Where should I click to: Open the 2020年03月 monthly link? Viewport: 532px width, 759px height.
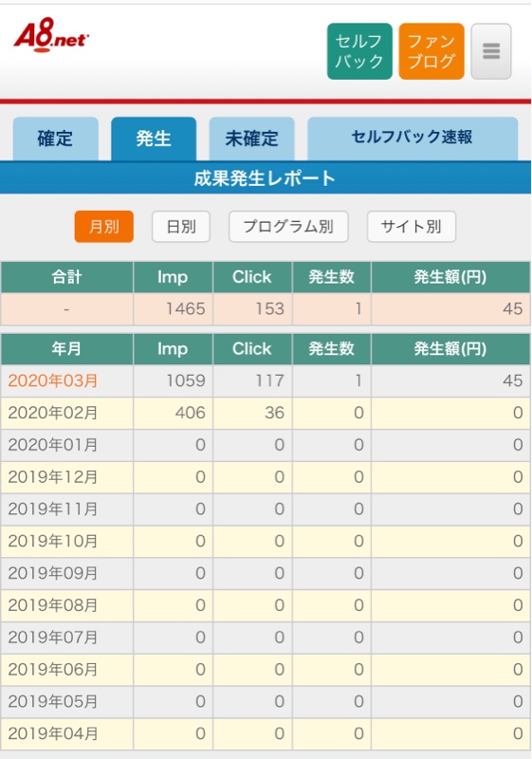[53, 380]
